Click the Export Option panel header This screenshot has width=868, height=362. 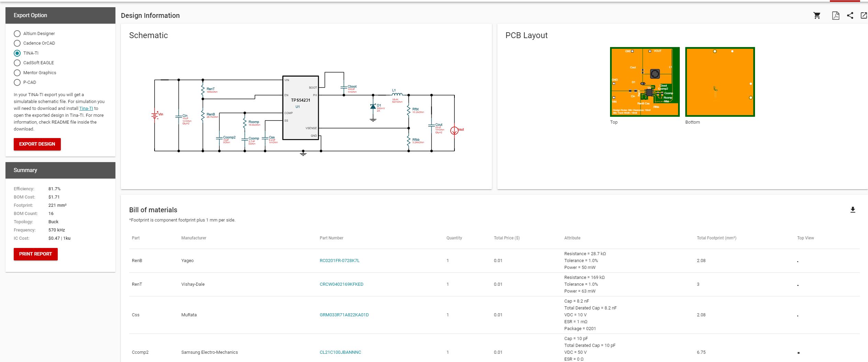(x=60, y=15)
